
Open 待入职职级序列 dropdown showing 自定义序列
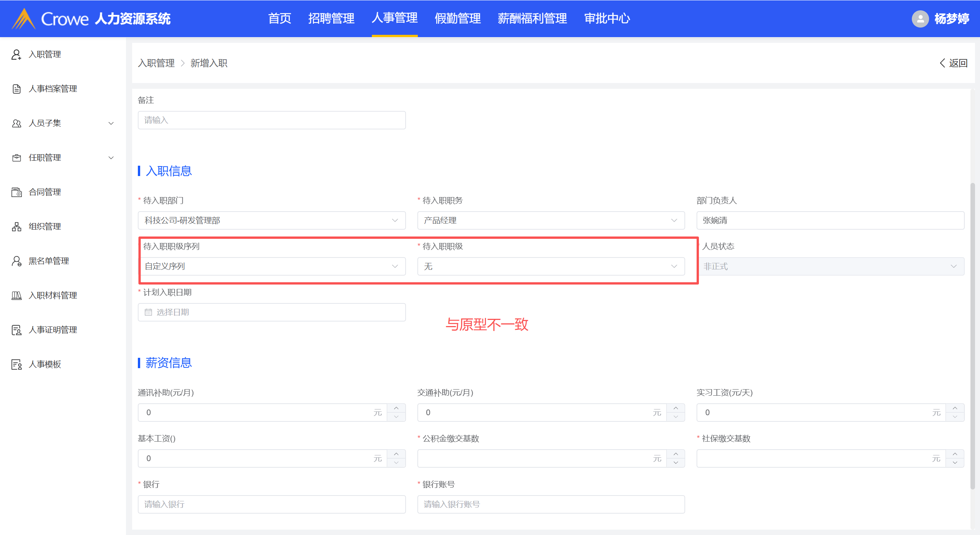[x=271, y=266]
